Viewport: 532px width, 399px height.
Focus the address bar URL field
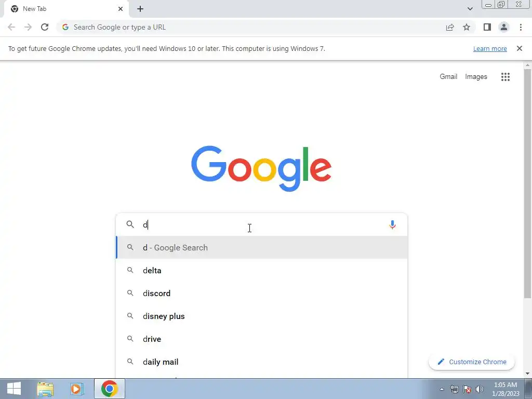click(x=251, y=27)
